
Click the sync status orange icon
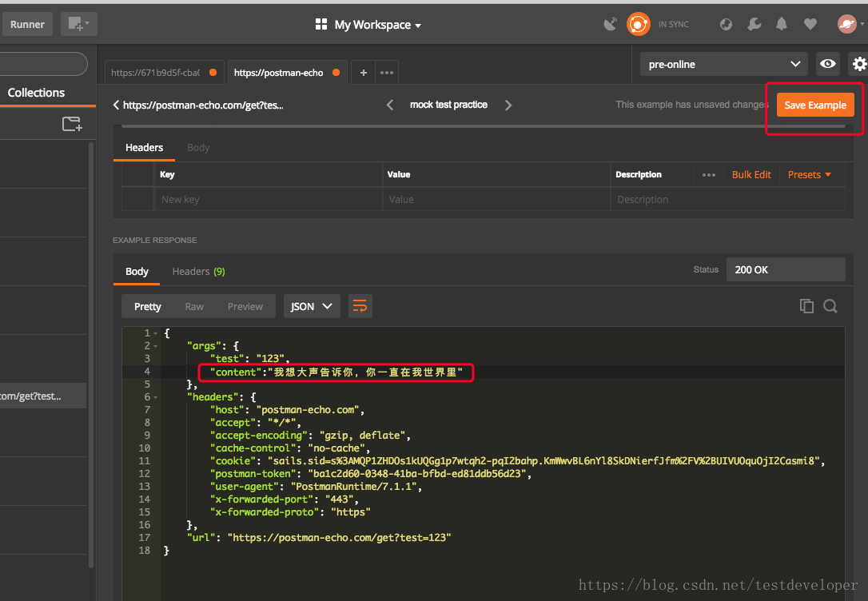638,24
